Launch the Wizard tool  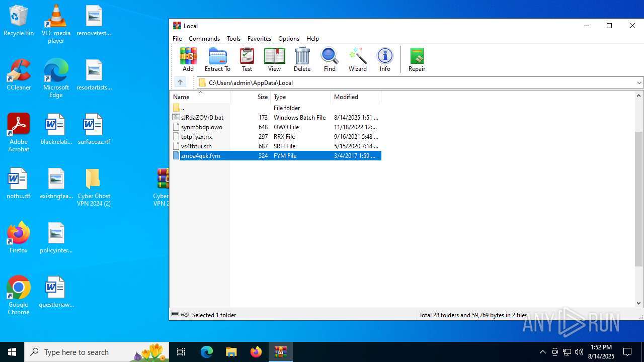pos(358,59)
